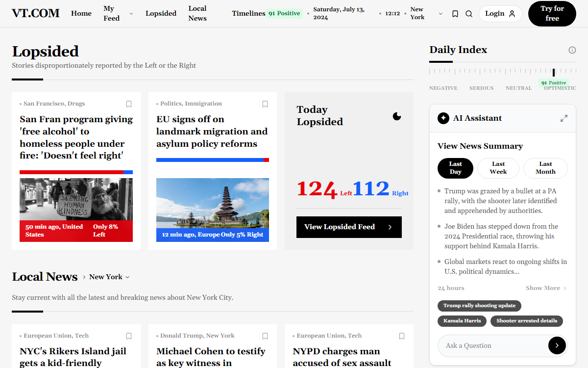This screenshot has width=588, height=368.
Task: Click Donald Trump, New York category tag
Action: click(x=197, y=336)
